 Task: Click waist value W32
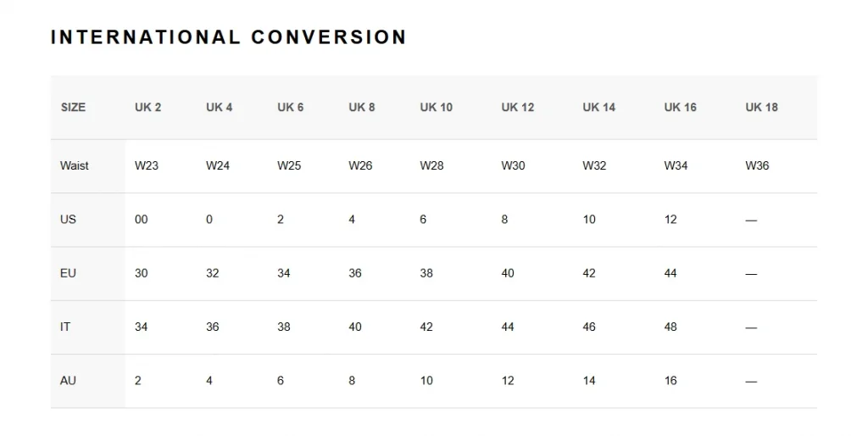click(594, 165)
